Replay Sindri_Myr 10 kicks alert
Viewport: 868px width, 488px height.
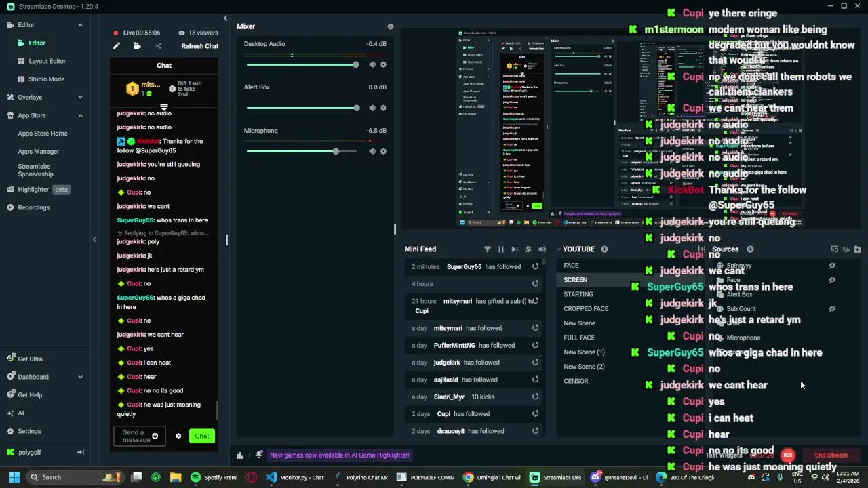535,396
